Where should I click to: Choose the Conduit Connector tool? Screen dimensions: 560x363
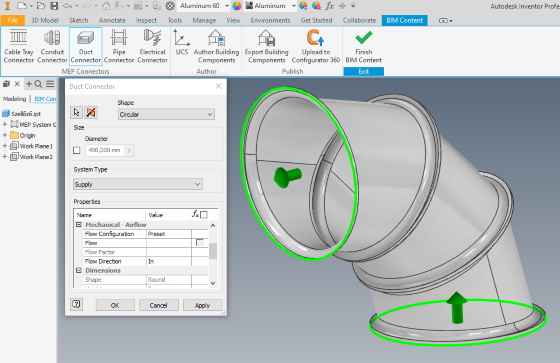coord(52,46)
